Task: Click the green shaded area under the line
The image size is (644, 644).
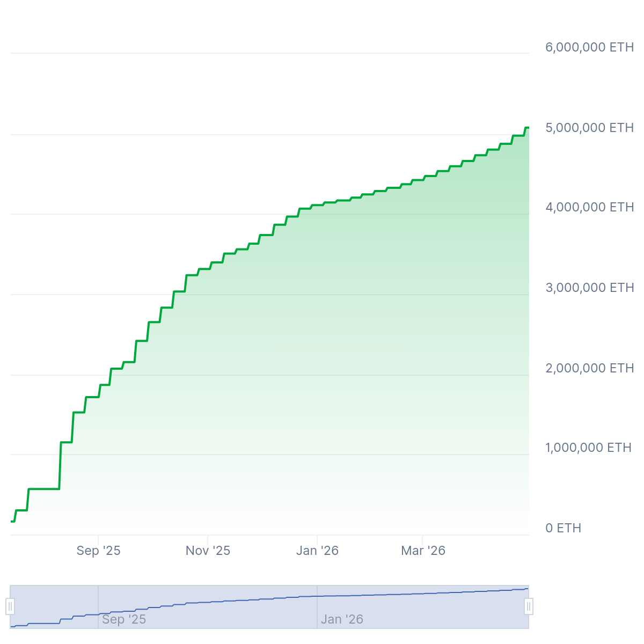Action: [x=322, y=376]
